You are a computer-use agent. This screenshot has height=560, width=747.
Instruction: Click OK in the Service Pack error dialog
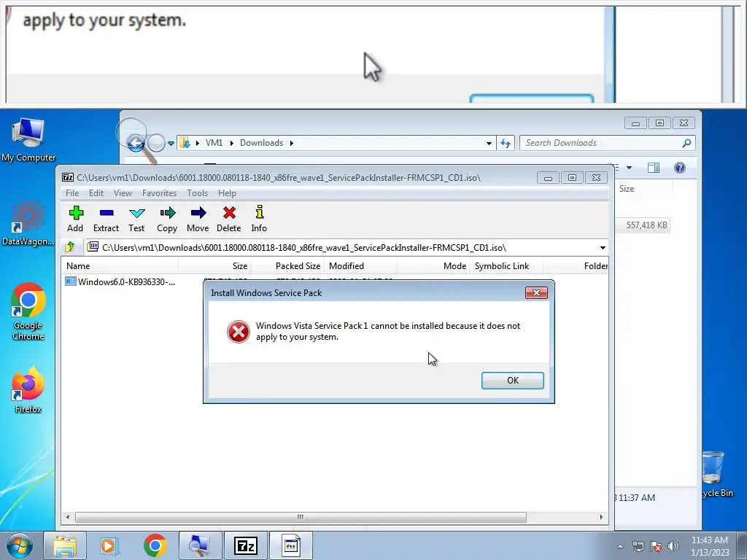[x=513, y=381]
